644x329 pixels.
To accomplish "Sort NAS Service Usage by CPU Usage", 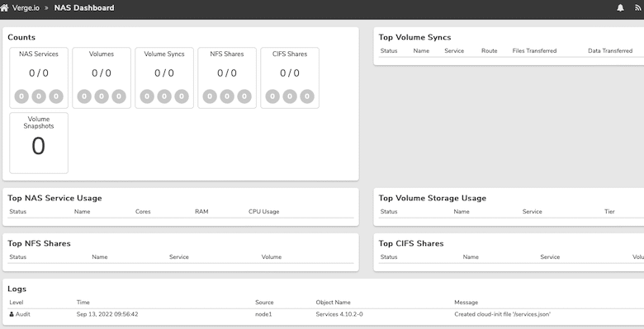I will [263, 212].
